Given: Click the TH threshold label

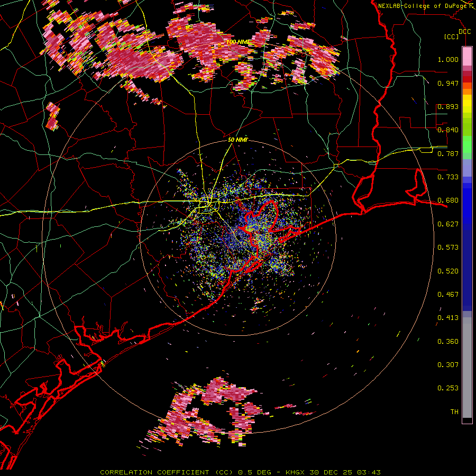Looking at the screenshot, I should coord(454,412).
